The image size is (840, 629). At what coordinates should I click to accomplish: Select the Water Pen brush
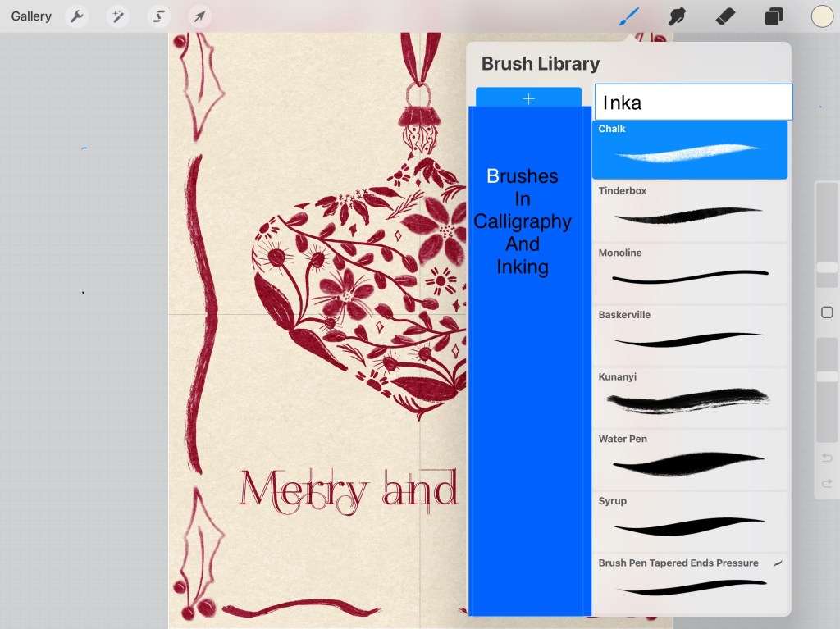pos(689,460)
